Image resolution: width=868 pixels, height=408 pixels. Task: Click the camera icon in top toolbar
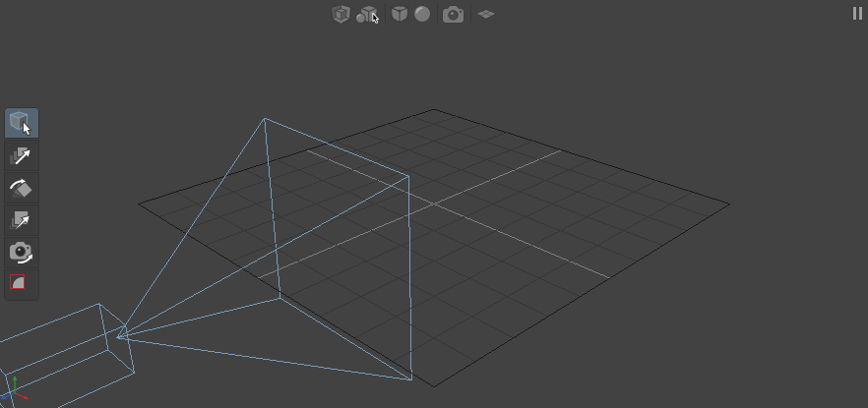tap(453, 14)
